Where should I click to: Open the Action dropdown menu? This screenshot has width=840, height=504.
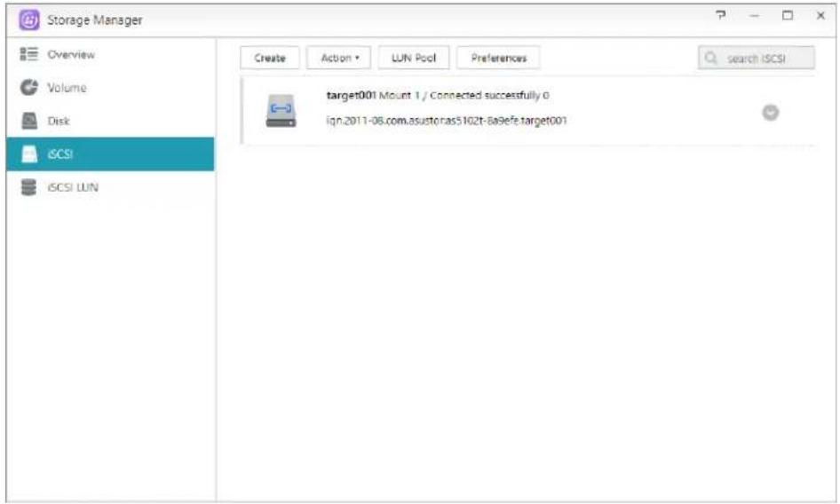tap(338, 58)
